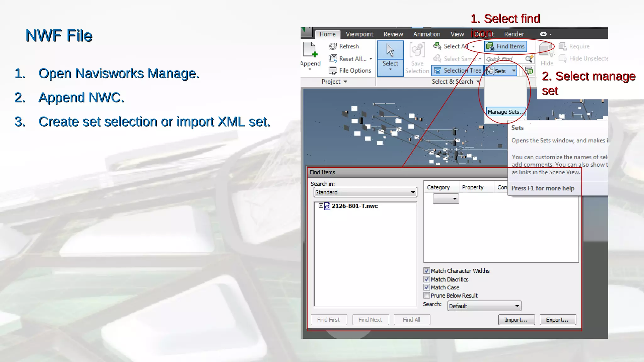Click the Export... button
This screenshot has width=644, height=362.
pos(557,320)
